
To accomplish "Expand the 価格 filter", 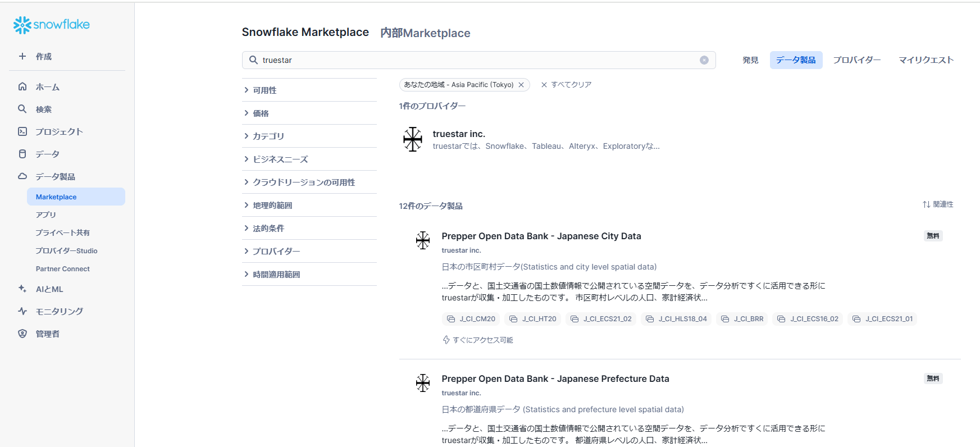I will pos(309,113).
